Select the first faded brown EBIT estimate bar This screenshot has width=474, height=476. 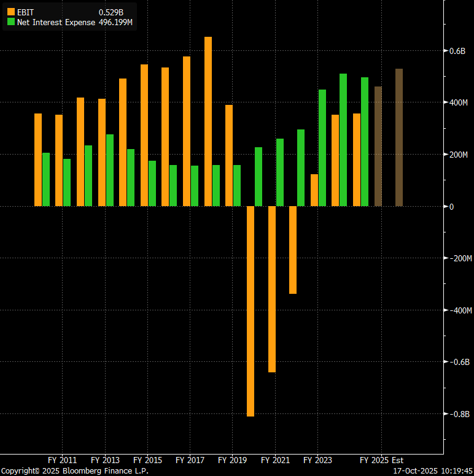(378, 147)
